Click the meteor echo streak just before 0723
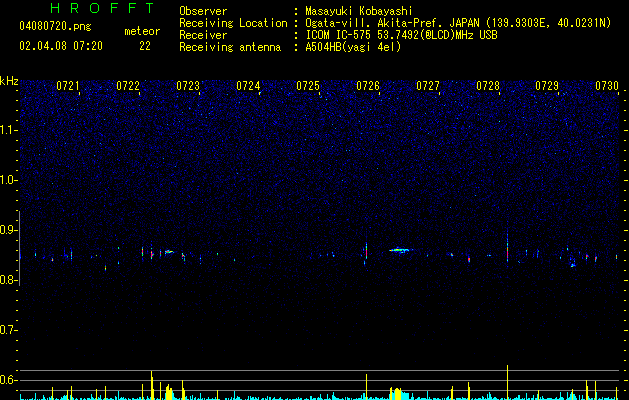629x400 pixels. (x=168, y=252)
